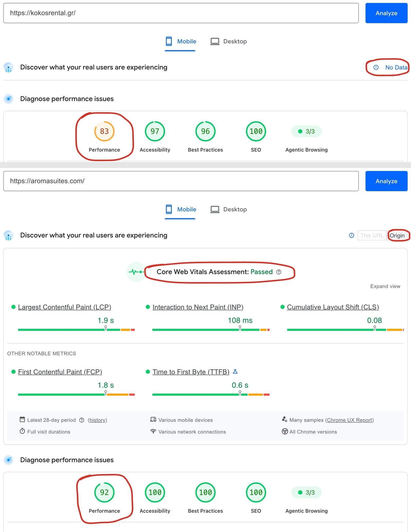Click TTFB value 0.6 s
This screenshot has height=532, width=411.
tap(240, 385)
